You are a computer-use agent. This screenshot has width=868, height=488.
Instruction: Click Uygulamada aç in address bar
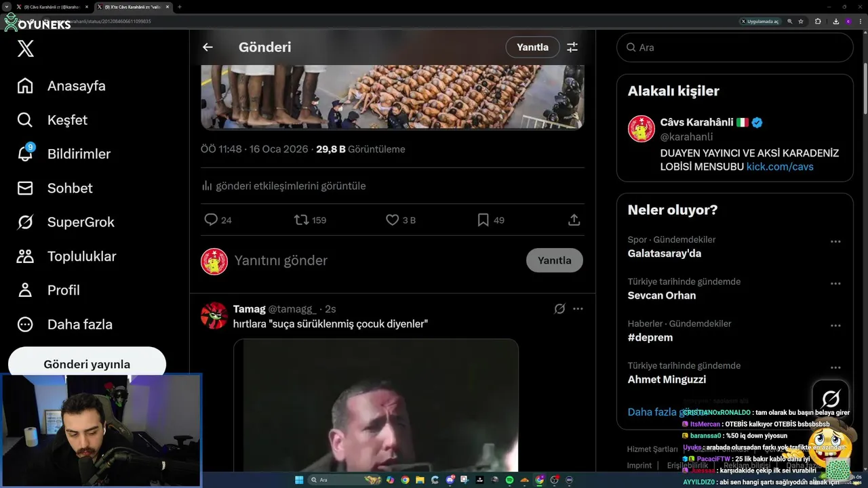pyautogui.click(x=759, y=21)
